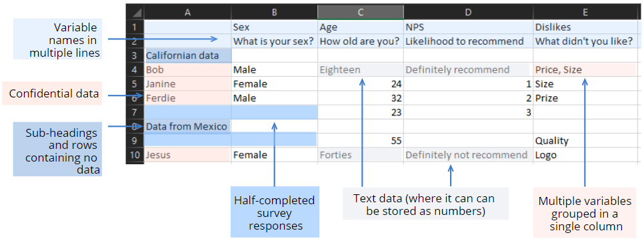This screenshot has height=245, width=644.
Task: Click the Dislikes cell reading 'Prize'
Action: point(585,98)
